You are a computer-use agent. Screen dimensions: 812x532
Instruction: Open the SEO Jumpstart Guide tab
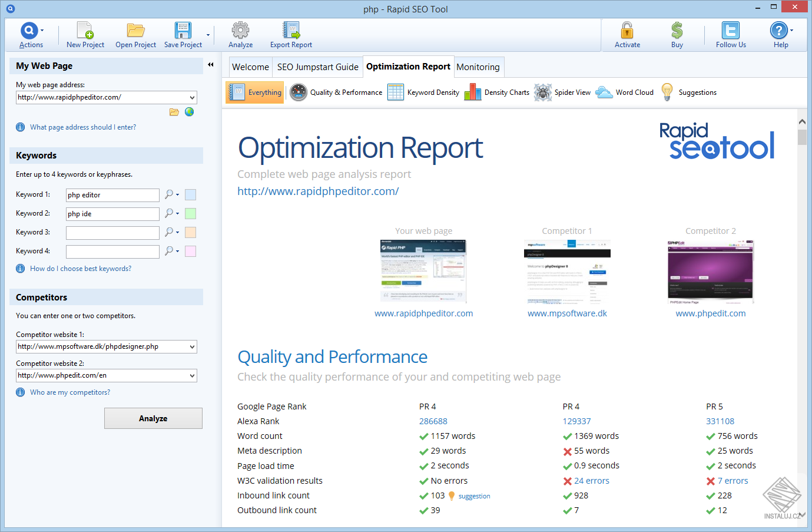tap(317, 67)
